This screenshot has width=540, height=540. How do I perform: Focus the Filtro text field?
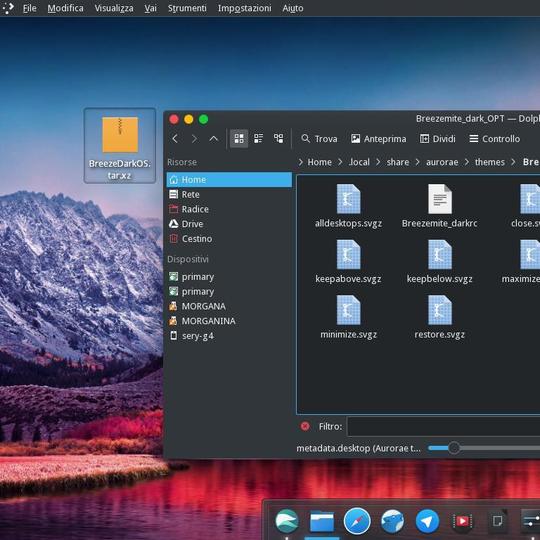pyautogui.click(x=444, y=426)
